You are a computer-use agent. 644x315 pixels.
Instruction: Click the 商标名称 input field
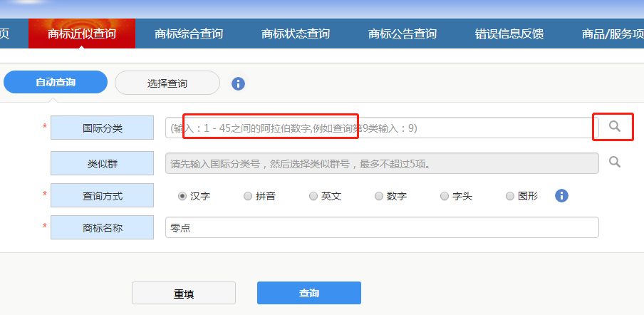382,227
